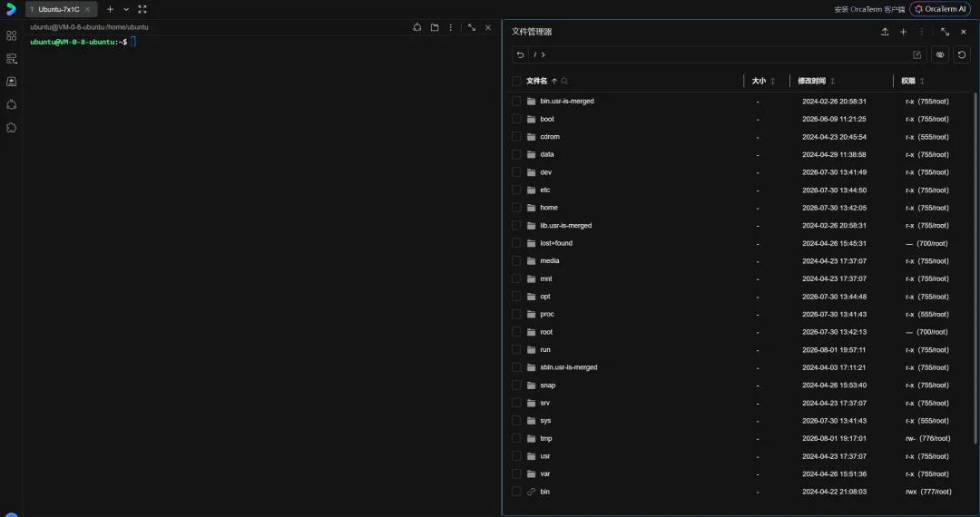
Task: Open the sbin.usr-is-merged folder
Action: [x=569, y=367]
